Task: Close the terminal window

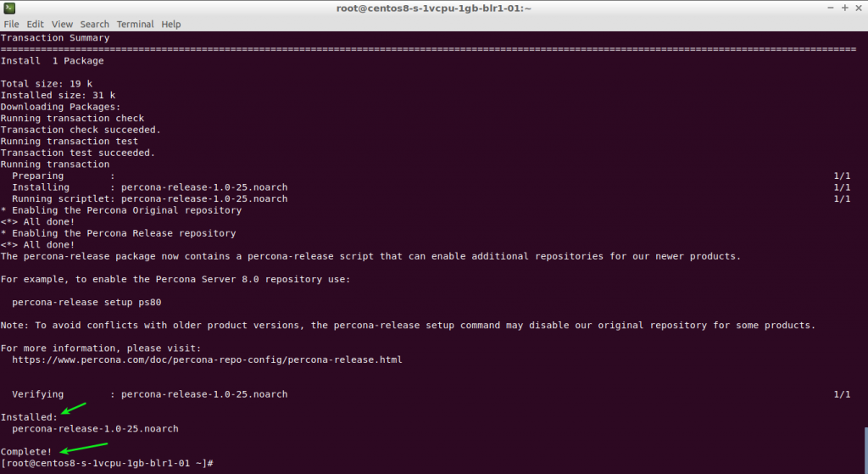Action: [859, 8]
